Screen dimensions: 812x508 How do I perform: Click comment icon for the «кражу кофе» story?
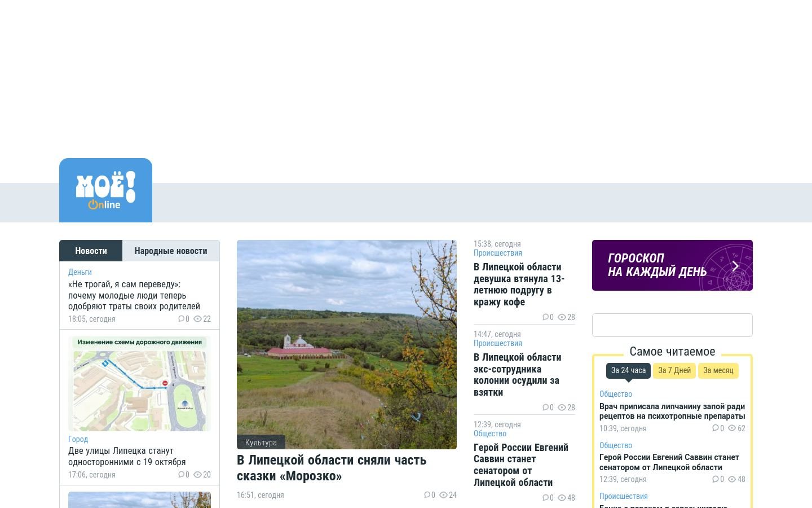(545, 317)
